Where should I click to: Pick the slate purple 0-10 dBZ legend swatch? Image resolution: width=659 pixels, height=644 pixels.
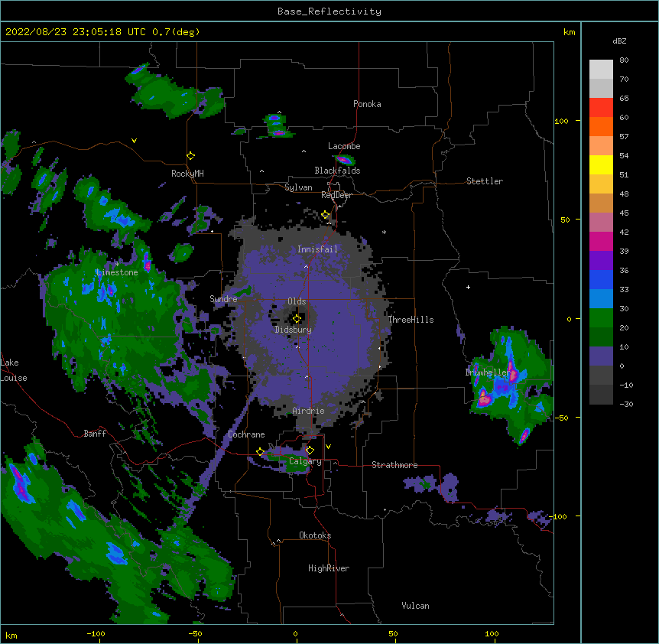(601, 356)
